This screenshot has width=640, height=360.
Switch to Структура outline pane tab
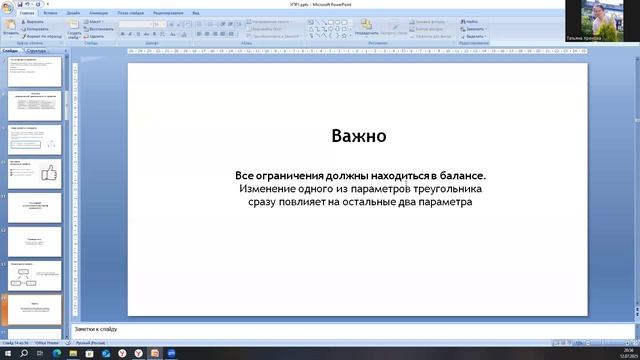click(x=36, y=51)
